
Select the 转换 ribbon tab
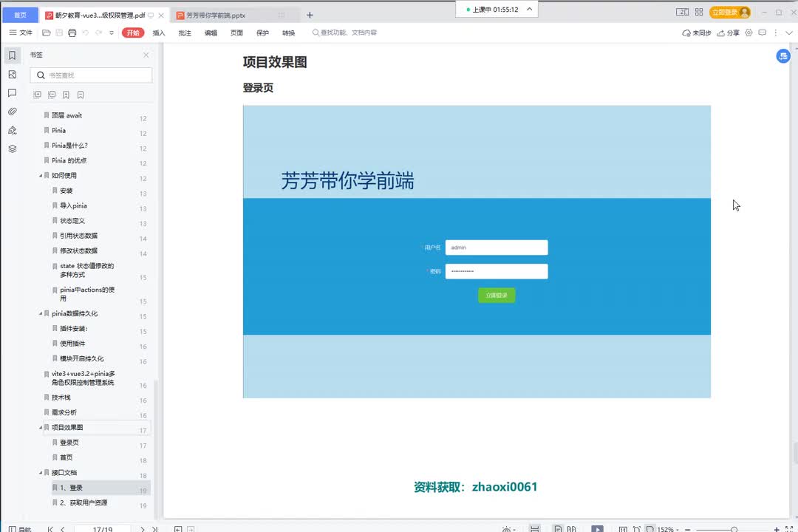tap(289, 33)
